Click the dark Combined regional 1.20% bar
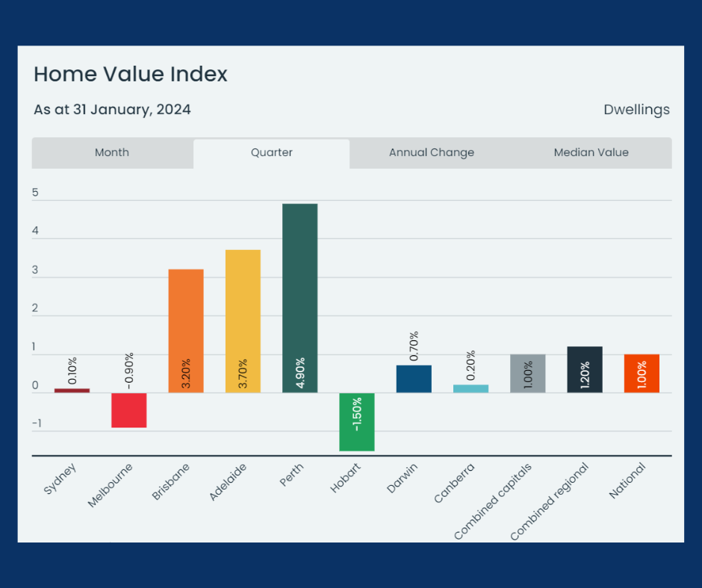Screen dimensions: 702x588 585,369
